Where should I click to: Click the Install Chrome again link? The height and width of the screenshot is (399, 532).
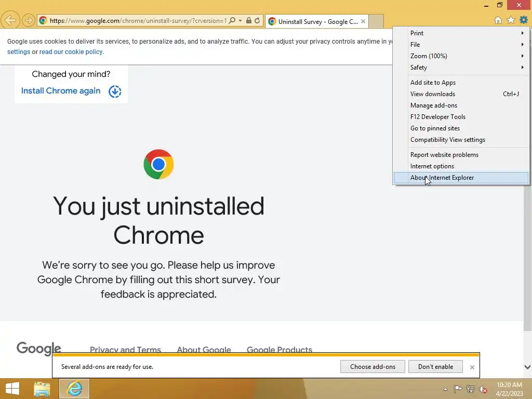61,91
